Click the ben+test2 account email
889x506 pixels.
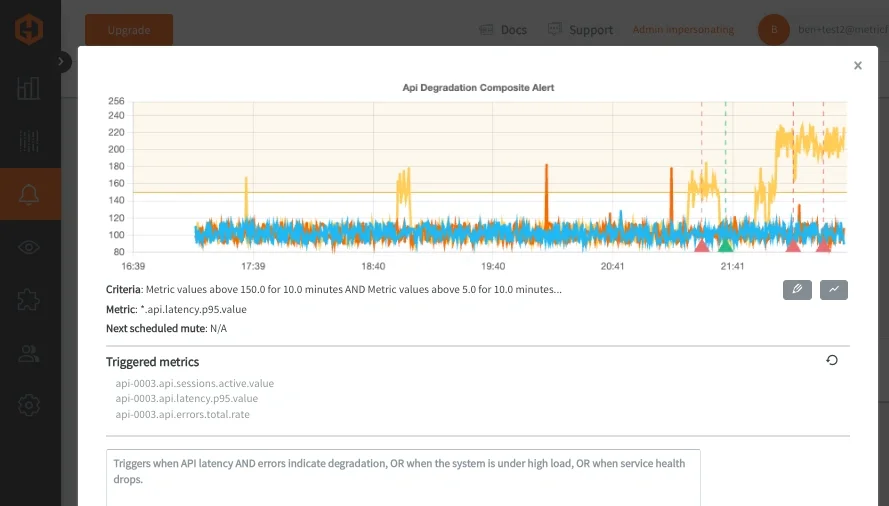click(x=843, y=29)
